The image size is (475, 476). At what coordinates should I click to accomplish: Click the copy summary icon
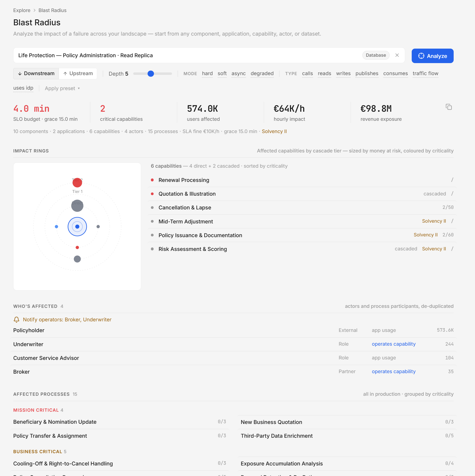(449, 107)
